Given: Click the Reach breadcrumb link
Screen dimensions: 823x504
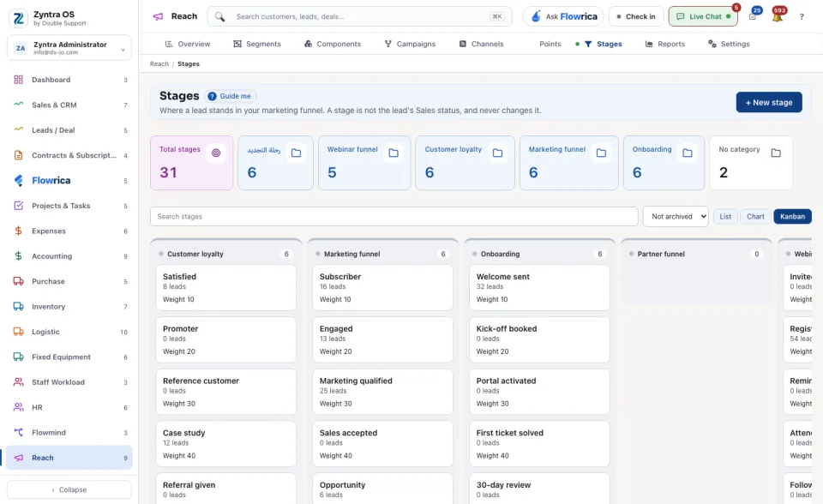Looking at the screenshot, I should click(159, 64).
